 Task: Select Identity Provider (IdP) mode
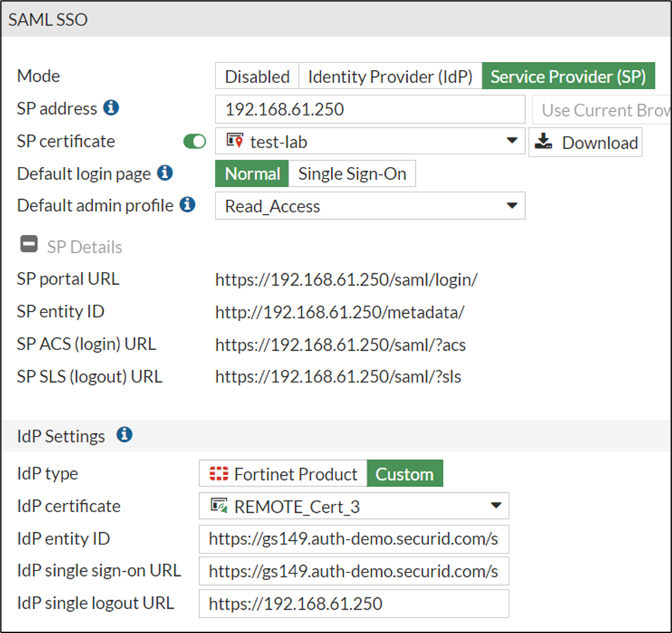pos(390,77)
